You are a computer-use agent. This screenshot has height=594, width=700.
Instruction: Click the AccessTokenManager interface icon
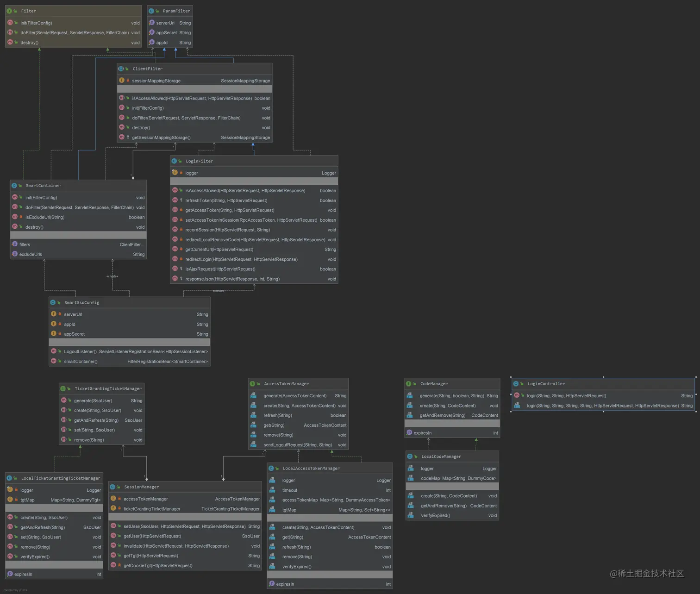click(x=252, y=383)
